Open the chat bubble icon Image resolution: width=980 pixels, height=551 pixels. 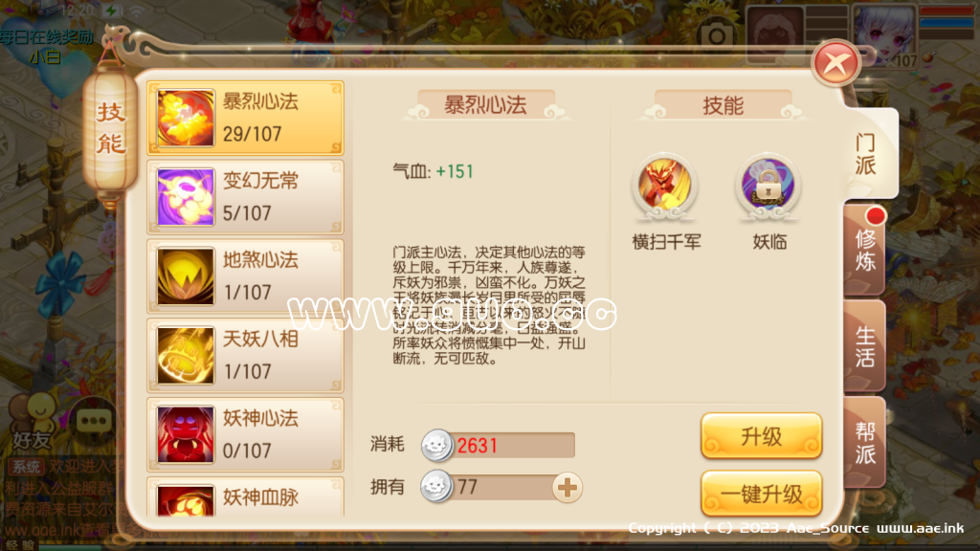pos(94,422)
